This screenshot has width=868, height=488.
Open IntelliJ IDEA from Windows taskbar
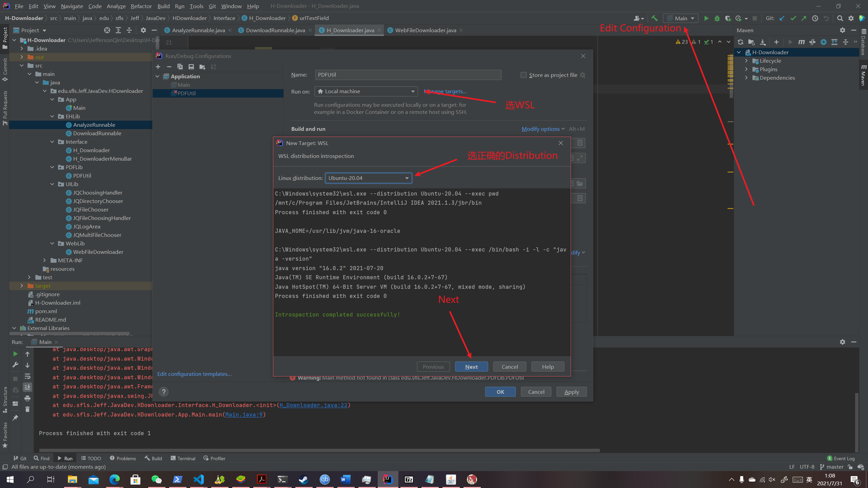coord(388,479)
